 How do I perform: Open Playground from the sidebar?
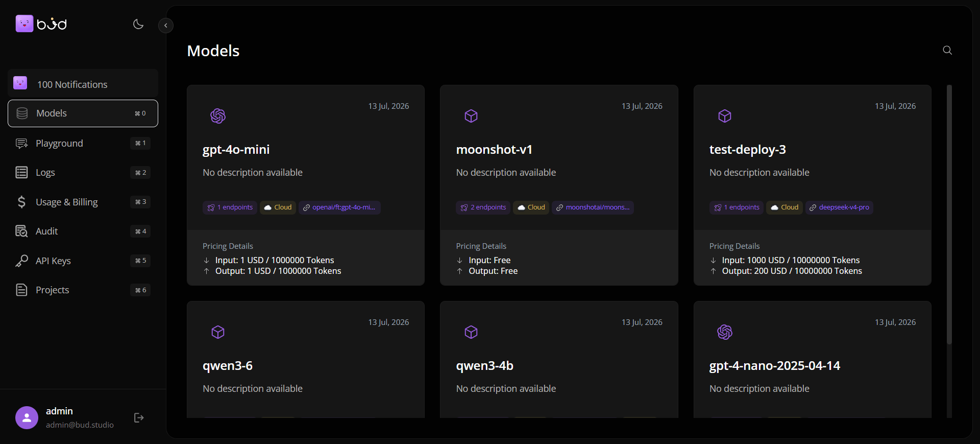coord(83,143)
